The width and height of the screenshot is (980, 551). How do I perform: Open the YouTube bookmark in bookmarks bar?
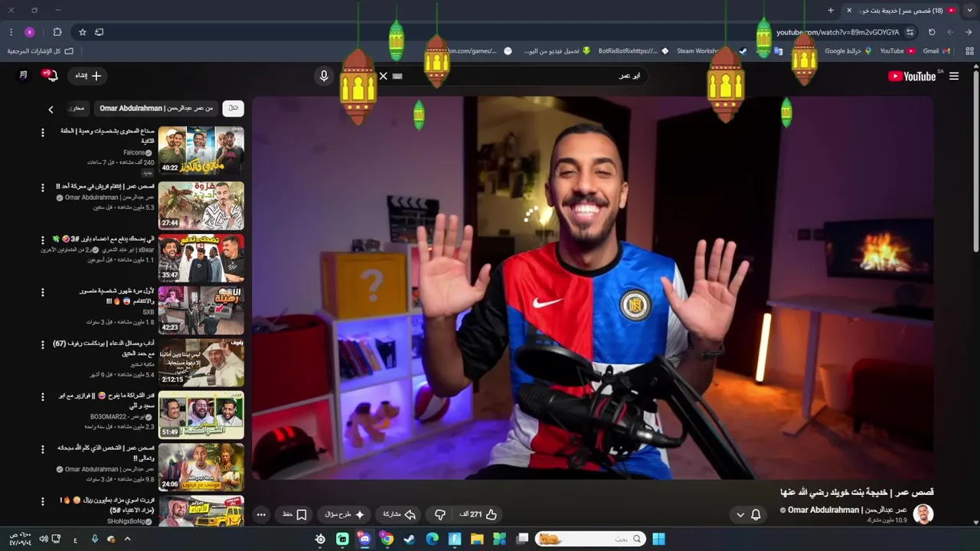tap(897, 51)
